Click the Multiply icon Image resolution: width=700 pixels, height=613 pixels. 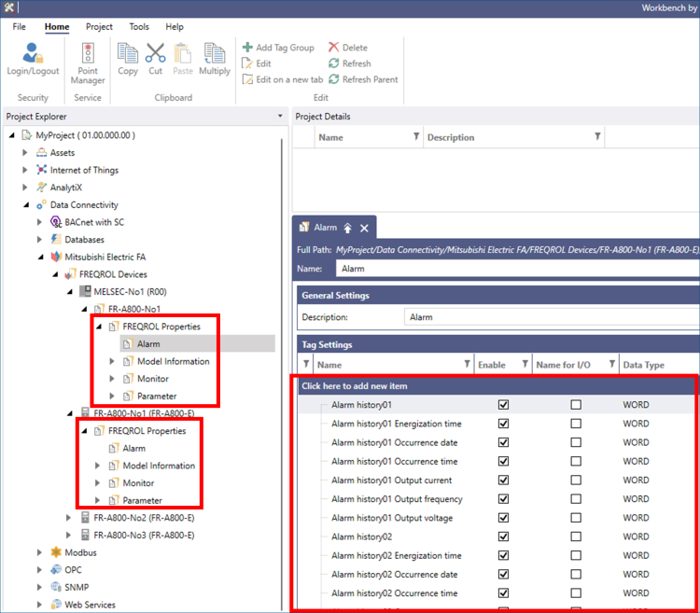pos(215,52)
